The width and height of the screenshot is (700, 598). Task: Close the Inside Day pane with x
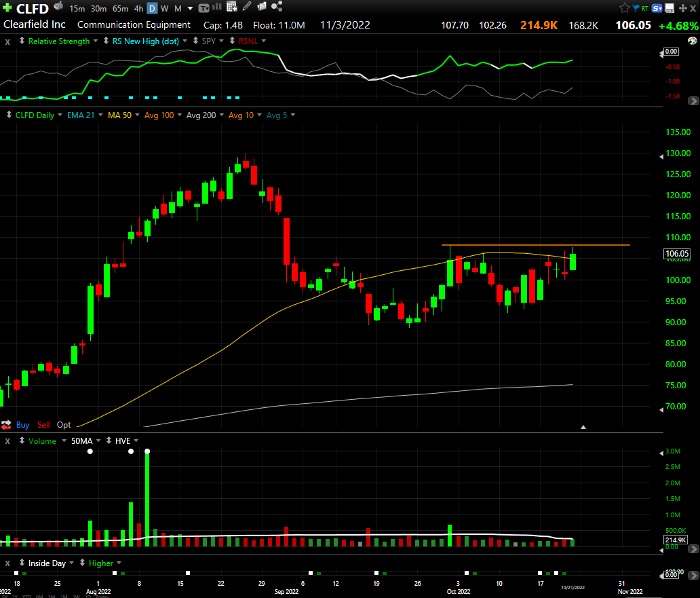tap(7, 563)
